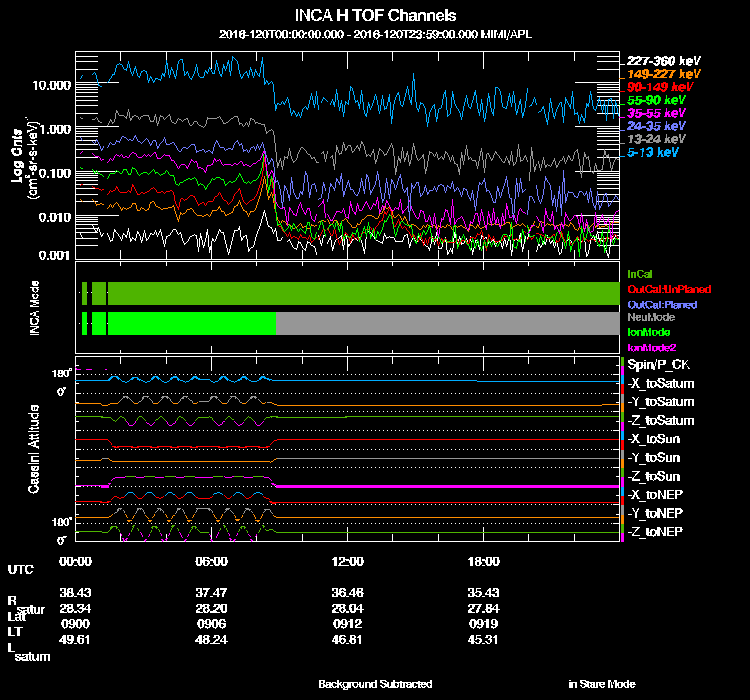Click the UTC row label
Image resolution: width=750 pixels, height=700 pixels.
tap(21, 569)
